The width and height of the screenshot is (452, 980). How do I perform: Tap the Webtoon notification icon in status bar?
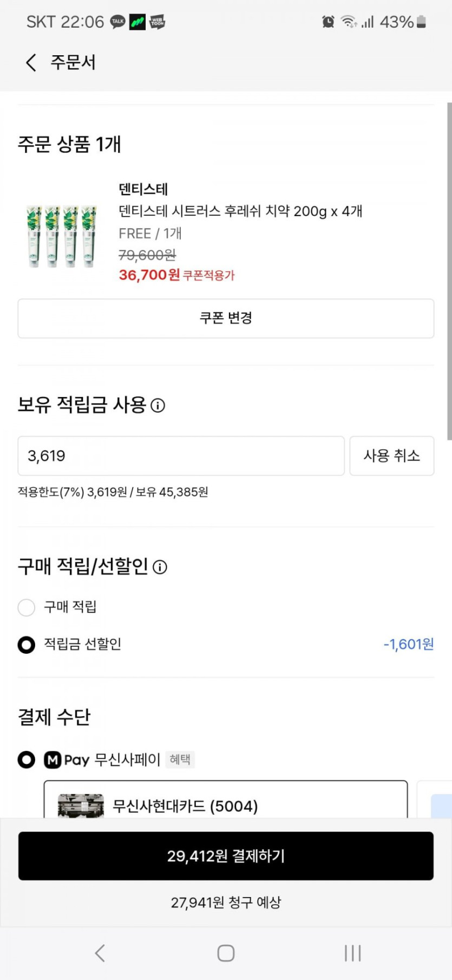[x=157, y=22]
